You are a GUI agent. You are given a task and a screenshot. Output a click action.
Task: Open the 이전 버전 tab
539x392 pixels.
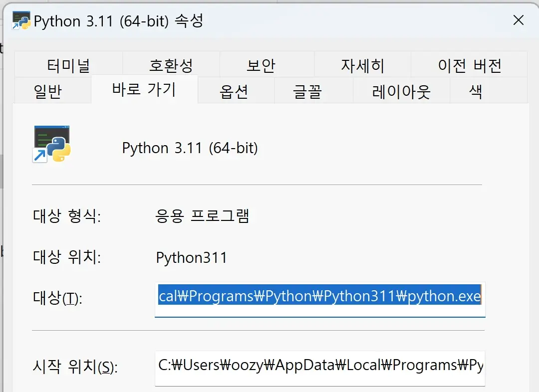(x=469, y=64)
